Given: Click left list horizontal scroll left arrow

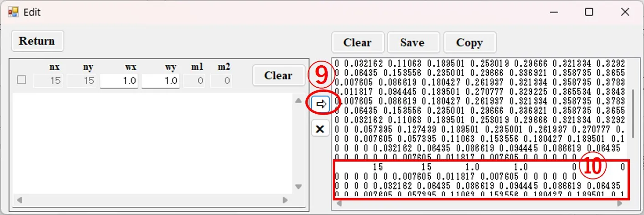Looking at the screenshot, I should [x=19, y=200].
